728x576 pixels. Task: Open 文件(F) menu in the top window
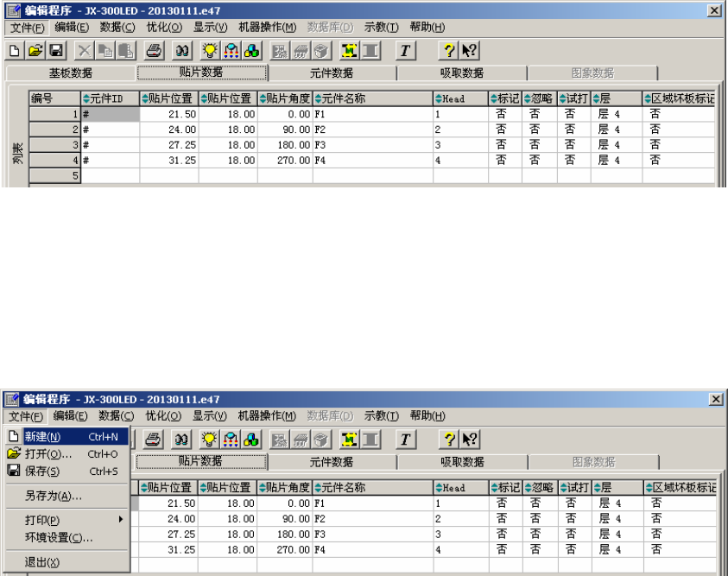pos(28,28)
